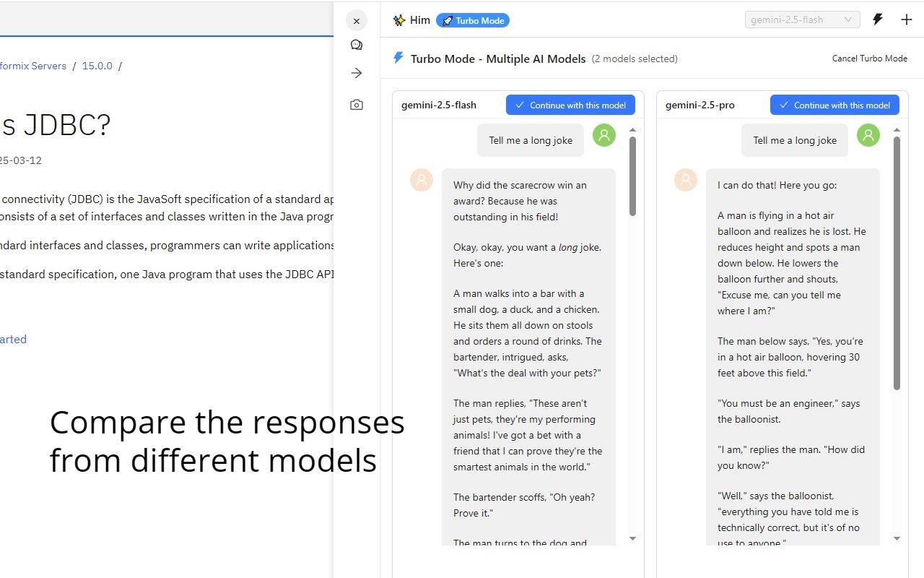Click the green user avatar in flash panel

pos(603,135)
